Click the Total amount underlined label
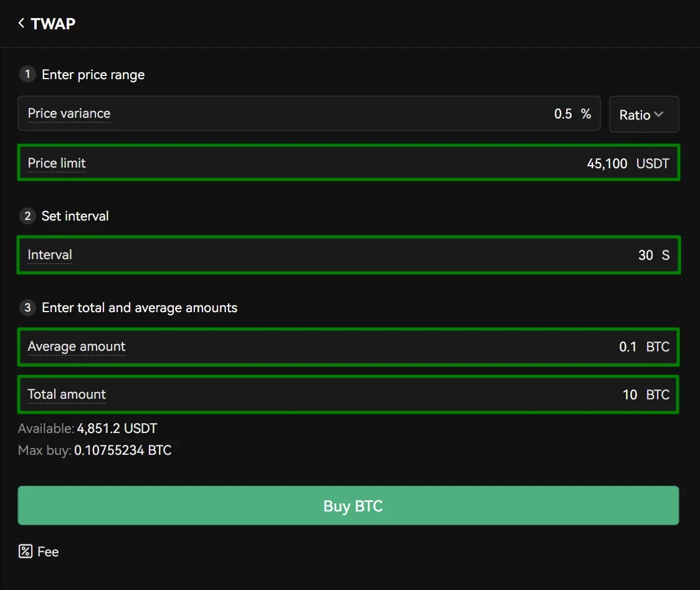This screenshot has width=700, height=590. point(67,394)
